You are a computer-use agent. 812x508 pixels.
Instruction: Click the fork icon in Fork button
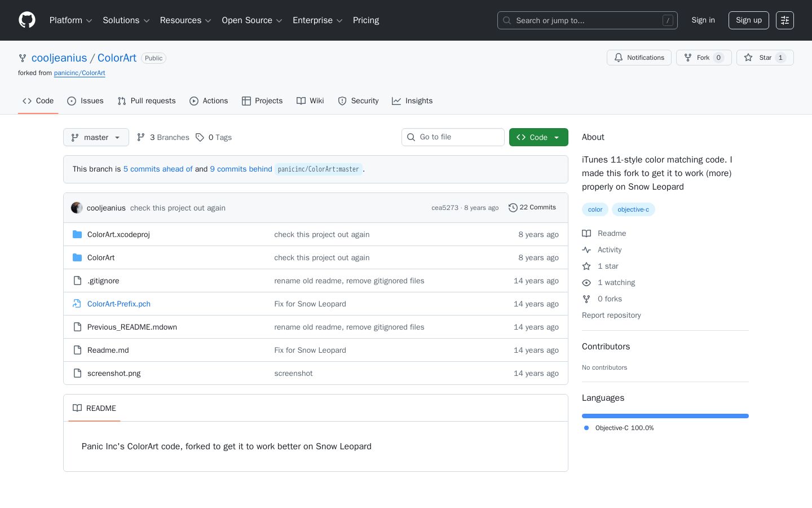[688, 58]
